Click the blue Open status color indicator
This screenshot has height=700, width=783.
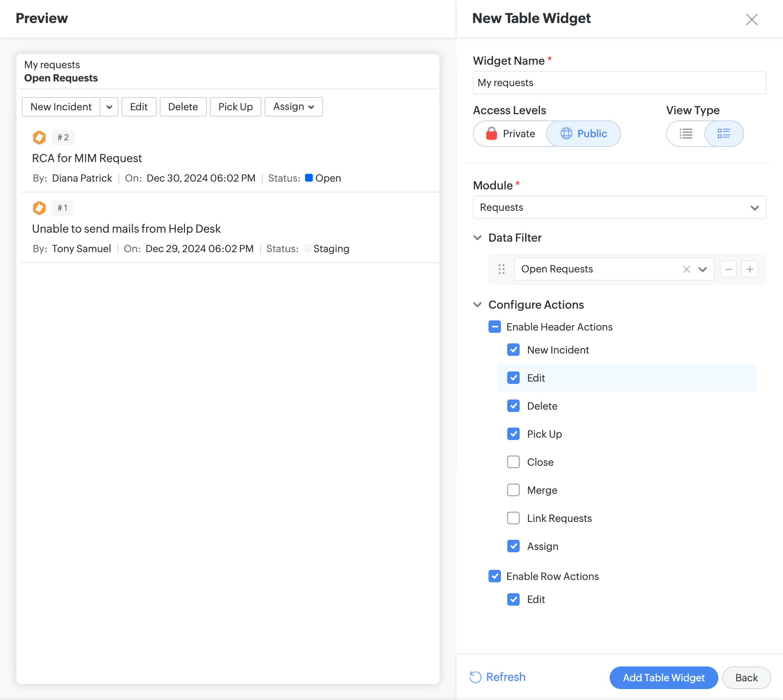(309, 178)
